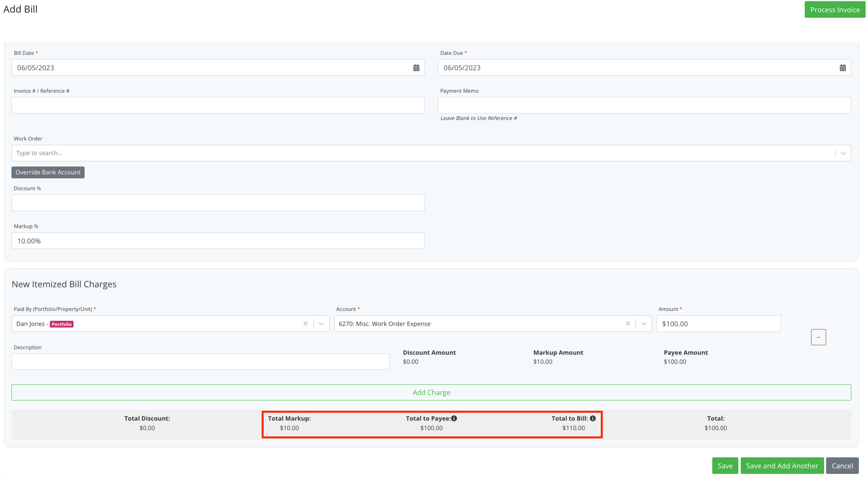The height and width of the screenshot is (481, 868).
Task: Click the info icon next to Total to Bill
Action: pyautogui.click(x=592, y=418)
